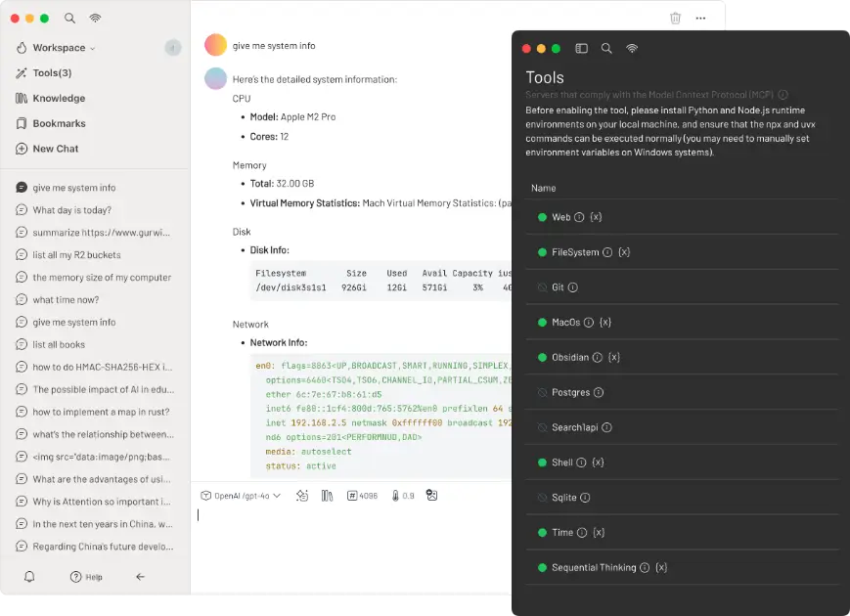Click the 4096 max tokens setting
This screenshot has height=616, width=850.
(362, 496)
